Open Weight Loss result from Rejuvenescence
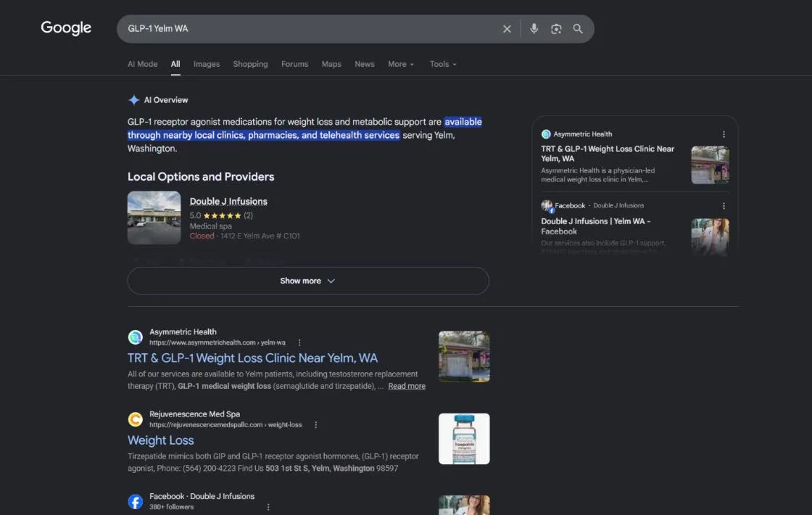The image size is (812, 515). tap(160, 440)
